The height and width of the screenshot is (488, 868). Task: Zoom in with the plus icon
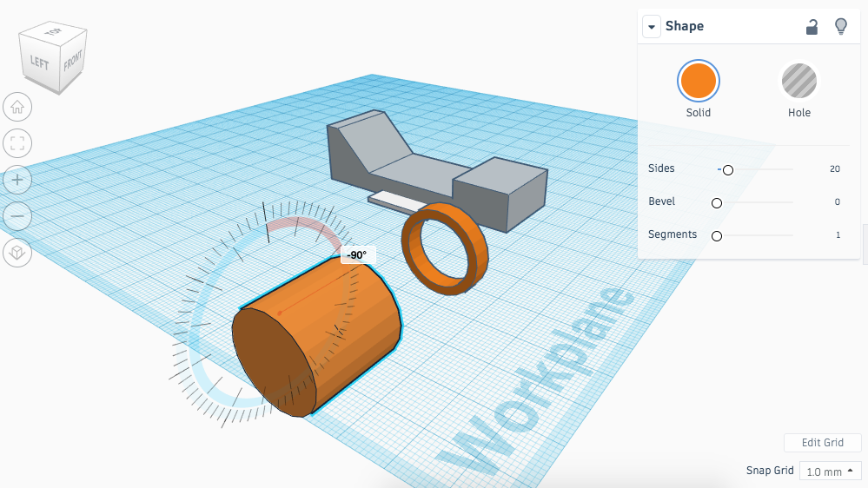(17, 180)
